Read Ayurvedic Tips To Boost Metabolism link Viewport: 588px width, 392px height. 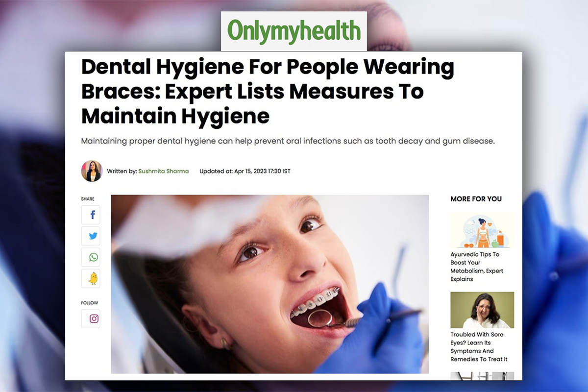tap(477, 267)
